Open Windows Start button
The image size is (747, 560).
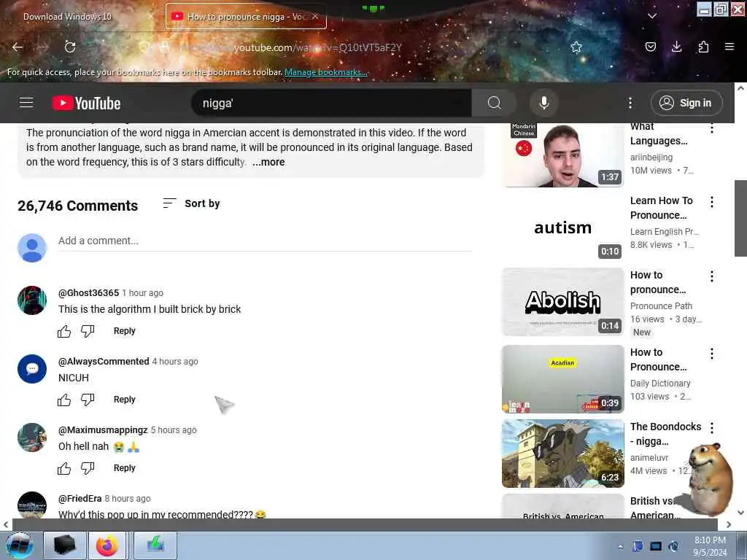tap(20, 545)
